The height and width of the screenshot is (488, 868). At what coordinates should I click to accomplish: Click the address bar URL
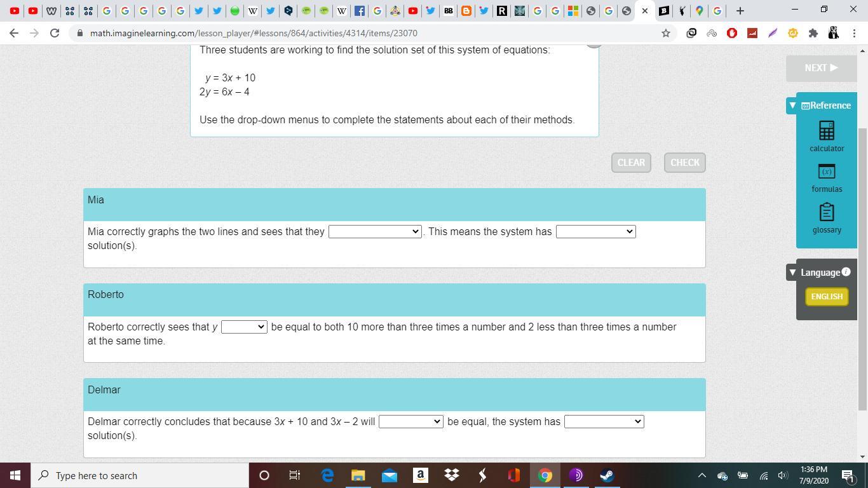(x=254, y=33)
